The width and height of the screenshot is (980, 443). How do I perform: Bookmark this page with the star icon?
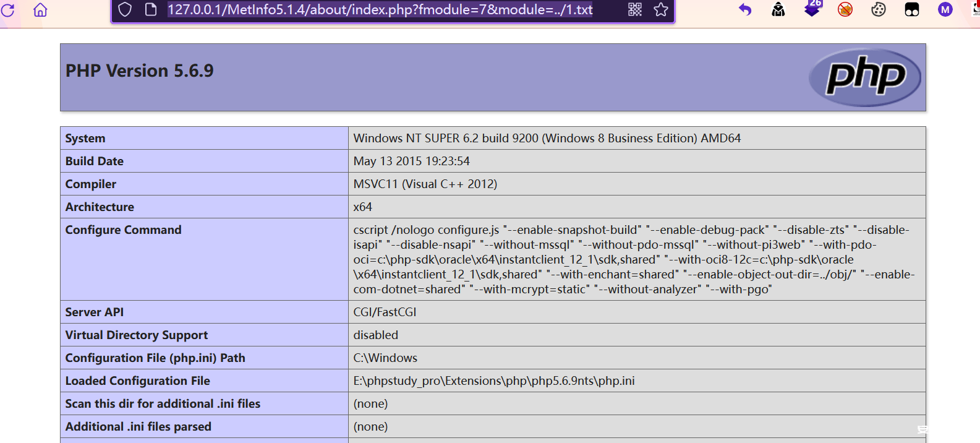coord(661,9)
